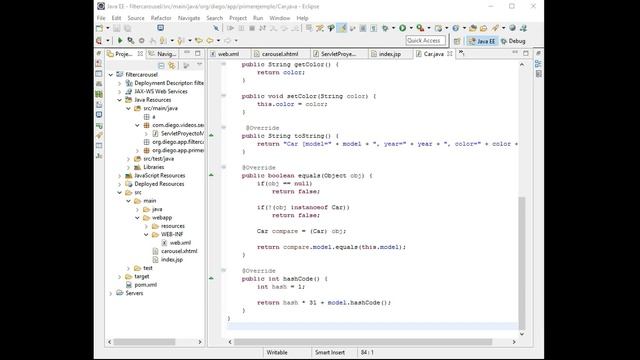Click the Last Edit Location icon
This screenshot has width=640, height=360.
[x=199, y=41]
